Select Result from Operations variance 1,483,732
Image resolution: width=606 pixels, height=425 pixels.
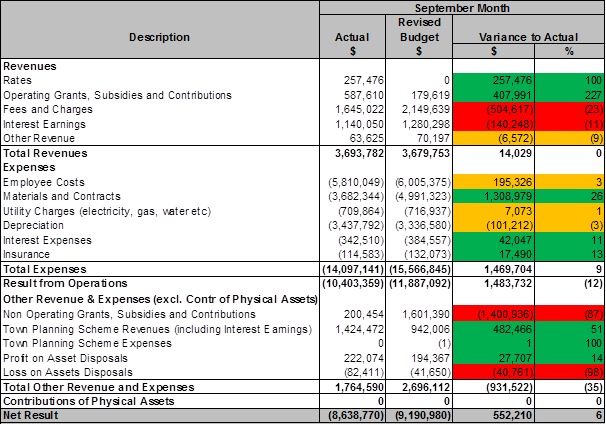[x=493, y=284]
